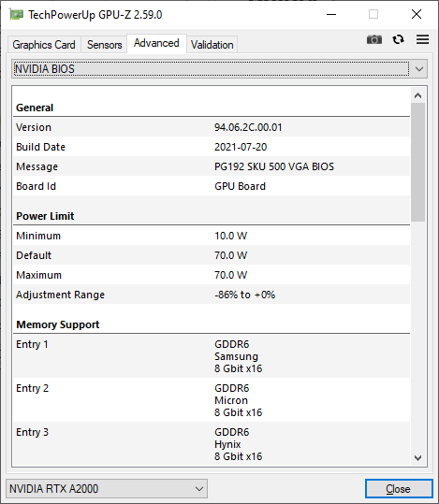This screenshot has width=439, height=504.
Task: Click the Entry 2 memory label
Action: pyautogui.click(x=32, y=388)
